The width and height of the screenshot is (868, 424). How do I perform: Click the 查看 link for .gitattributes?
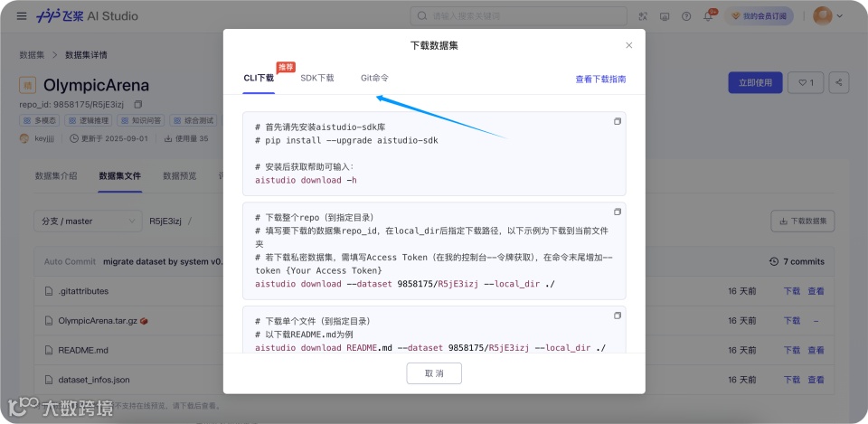816,291
